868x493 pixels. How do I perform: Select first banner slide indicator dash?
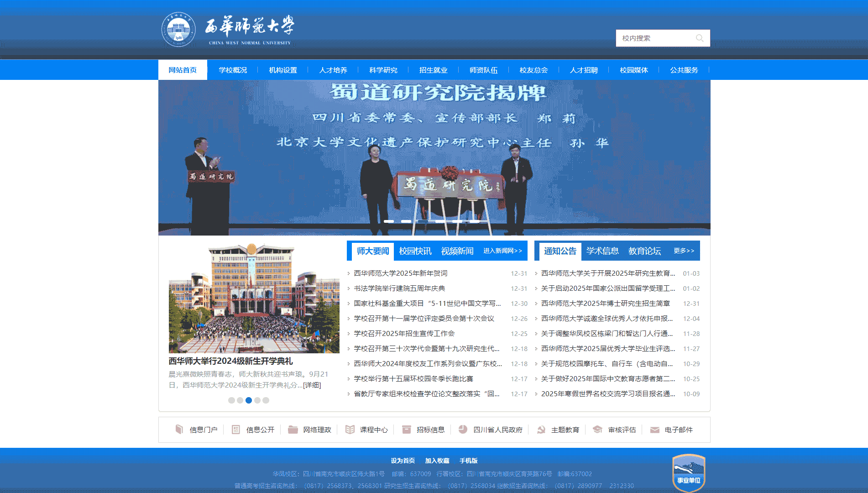[389, 221]
